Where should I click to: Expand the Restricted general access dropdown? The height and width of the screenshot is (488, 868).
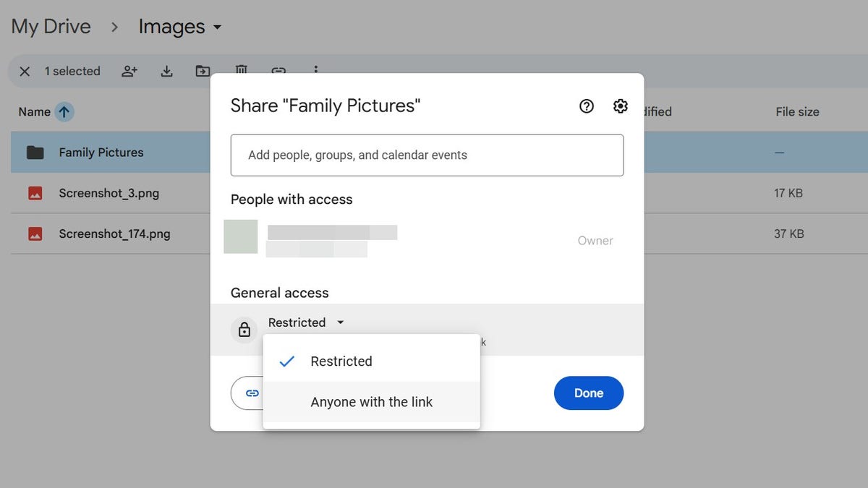(306, 322)
